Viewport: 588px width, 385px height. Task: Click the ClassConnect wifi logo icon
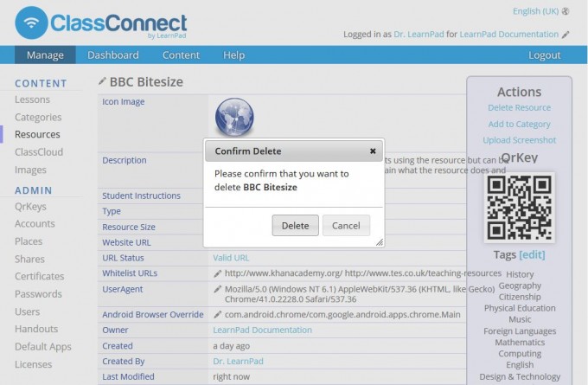coord(31,22)
